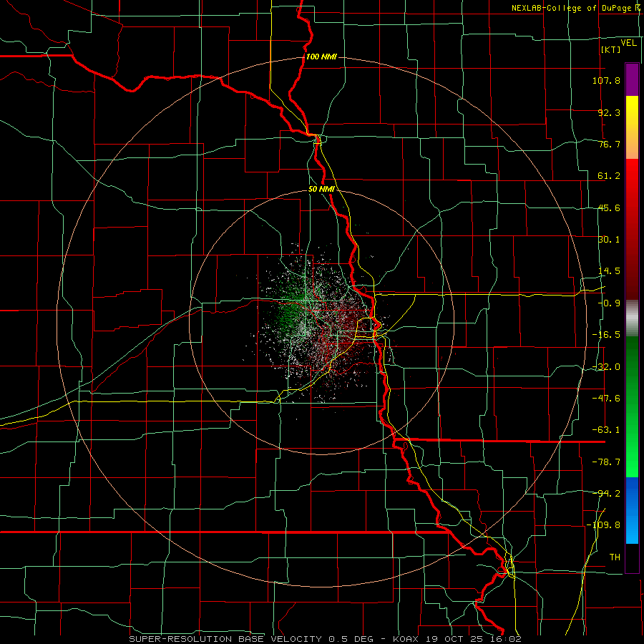Click the VEL legend heading
The height and width of the screenshot is (644, 644).
(628, 42)
